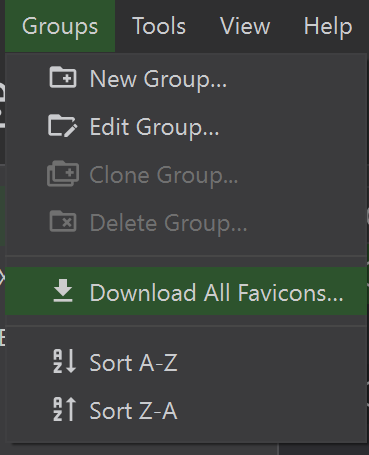Open the View menu
This screenshot has height=455, width=369.
pos(245,26)
